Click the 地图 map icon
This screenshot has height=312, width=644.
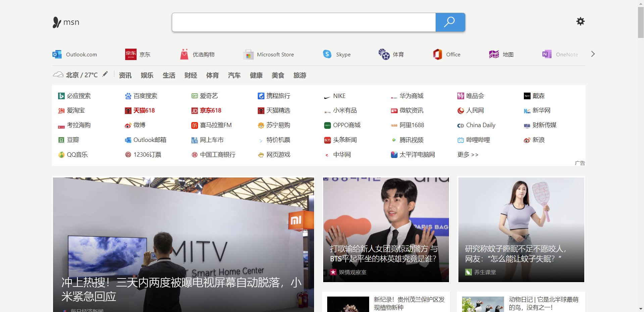(494, 54)
